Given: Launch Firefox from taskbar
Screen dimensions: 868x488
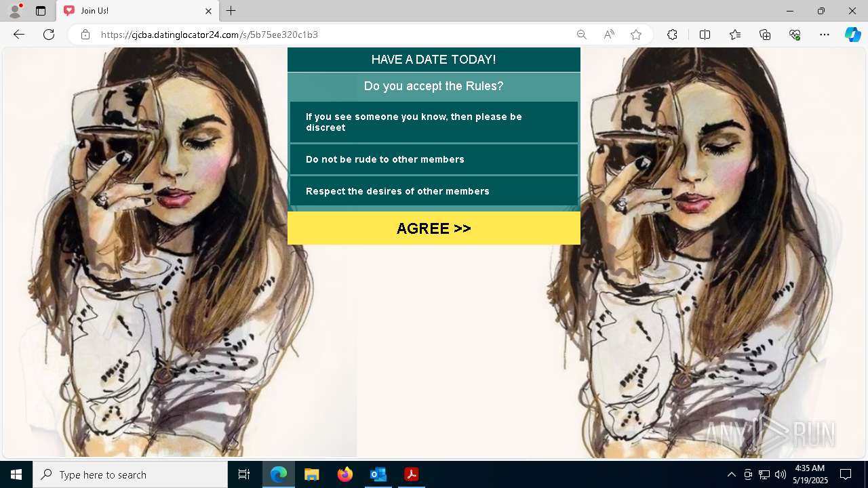Looking at the screenshot, I should pyautogui.click(x=345, y=474).
